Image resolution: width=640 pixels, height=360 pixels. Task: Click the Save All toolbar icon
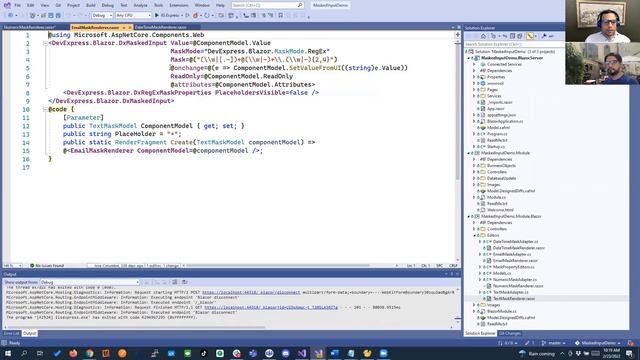(58, 15)
